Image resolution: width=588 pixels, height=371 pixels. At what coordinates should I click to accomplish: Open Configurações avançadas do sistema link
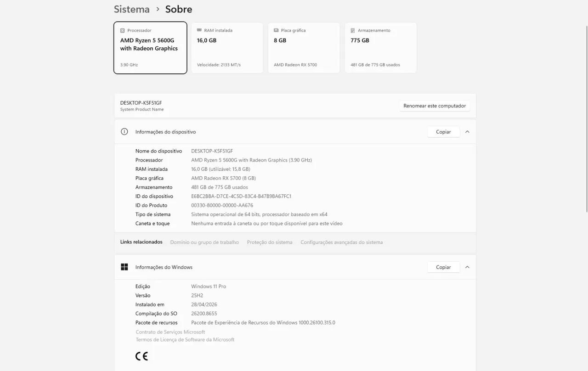[342, 242]
